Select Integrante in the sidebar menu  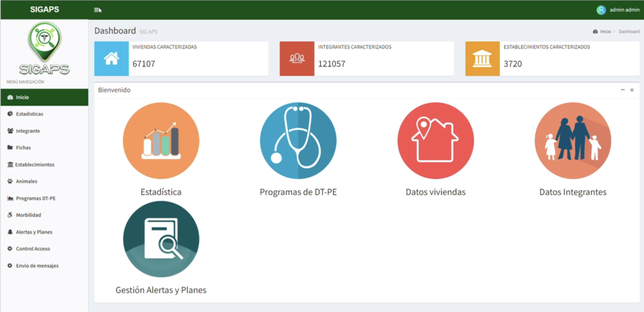28,131
